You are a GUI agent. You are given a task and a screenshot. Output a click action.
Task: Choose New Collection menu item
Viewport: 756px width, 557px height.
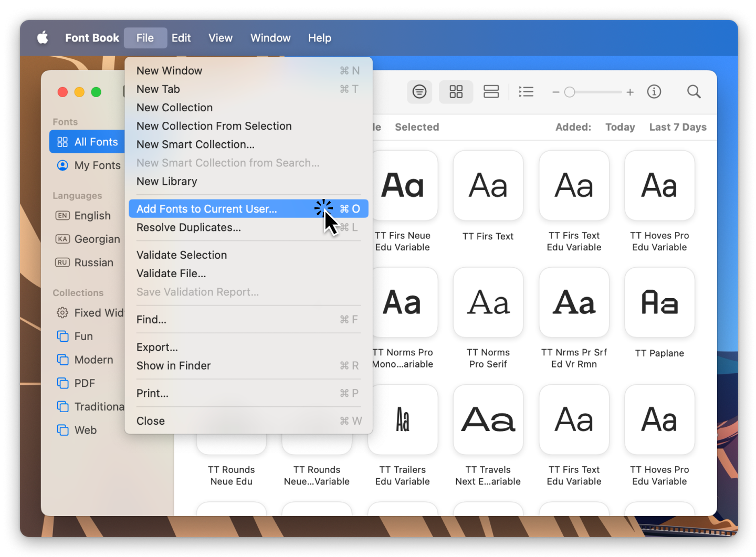coord(248,108)
